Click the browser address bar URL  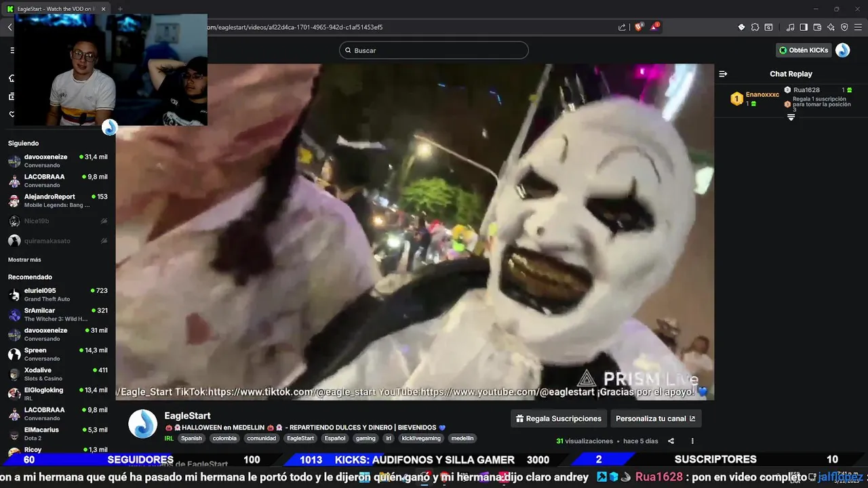[295, 27]
